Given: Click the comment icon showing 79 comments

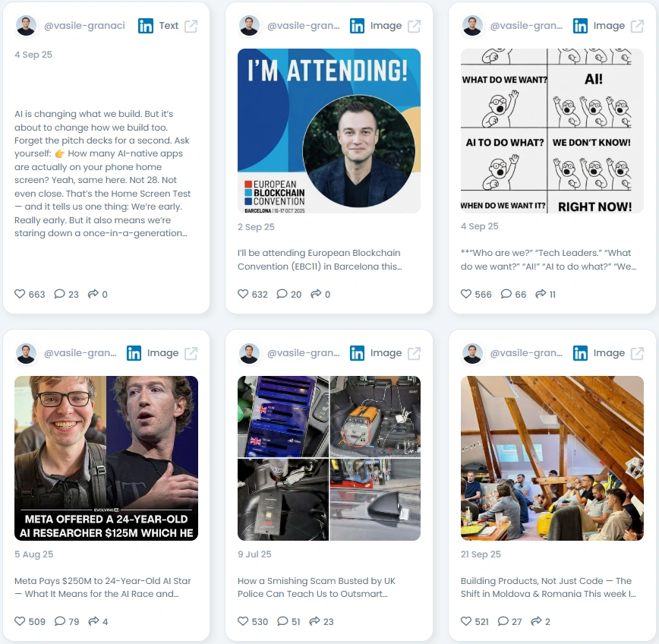Looking at the screenshot, I should pos(60,621).
